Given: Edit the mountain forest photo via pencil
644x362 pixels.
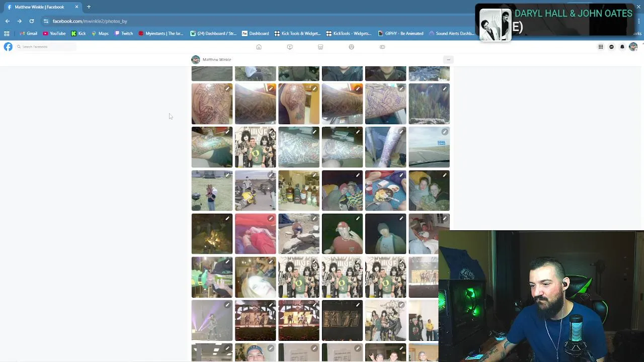Looking at the screenshot, I should (x=445, y=89).
